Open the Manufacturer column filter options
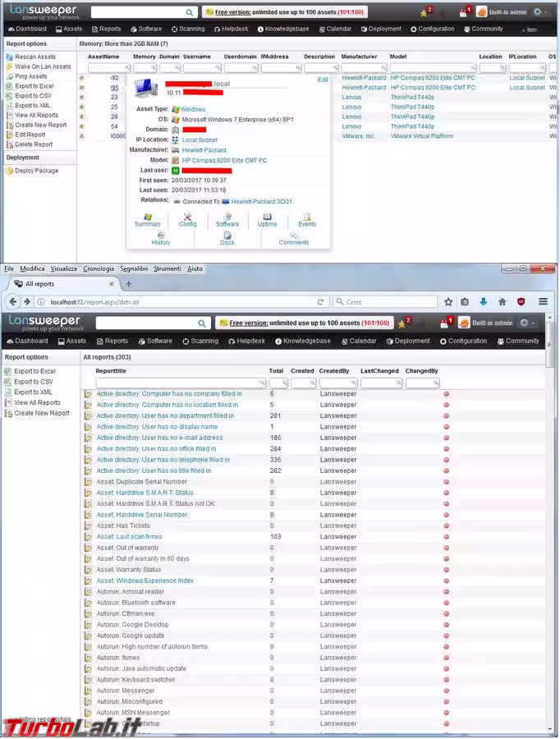560x739 pixels. (383, 67)
